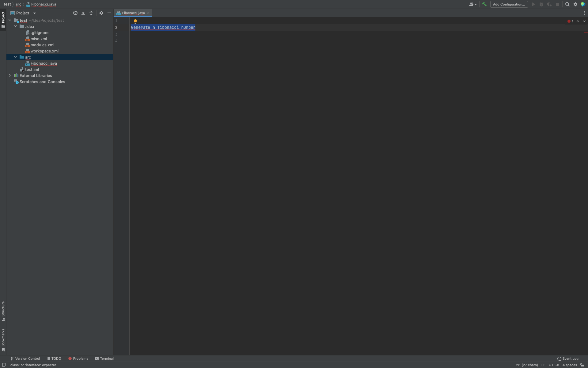Screen dimensions: 588x368
Task: Click src breadcrumb in navigation bar
Action: pos(18,4)
